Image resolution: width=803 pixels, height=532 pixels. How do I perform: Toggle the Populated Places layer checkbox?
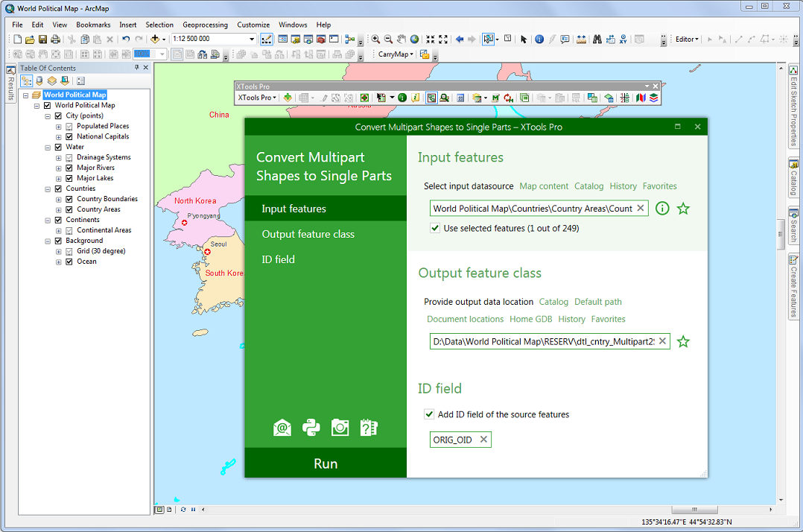(x=69, y=126)
